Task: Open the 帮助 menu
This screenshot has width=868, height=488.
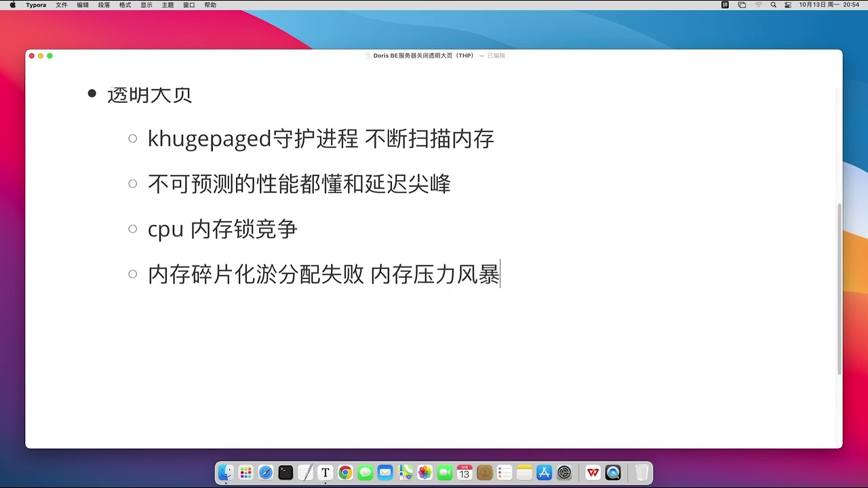Action: pyautogui.click(x=210, y=5)
